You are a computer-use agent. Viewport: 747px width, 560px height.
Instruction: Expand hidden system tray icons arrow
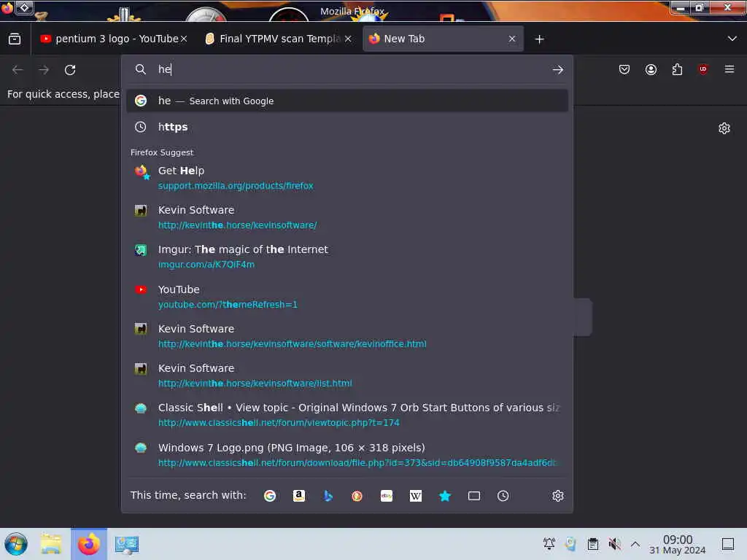click(635, 544)
